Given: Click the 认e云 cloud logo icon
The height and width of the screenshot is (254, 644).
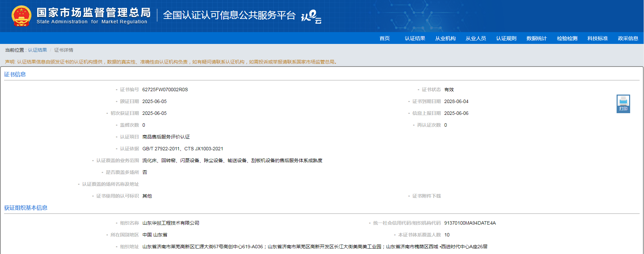Looking at the screenshot, I should click(311, 17).
